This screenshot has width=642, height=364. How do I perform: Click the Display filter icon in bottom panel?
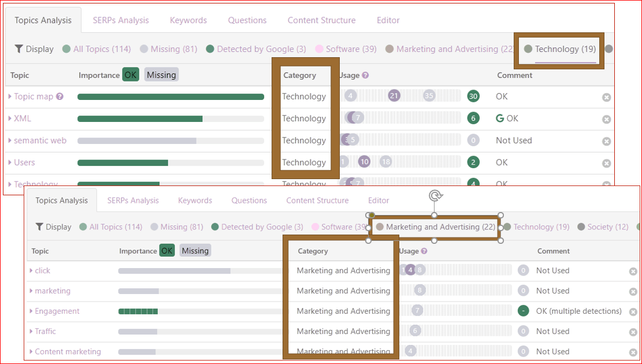click(39, 227)
